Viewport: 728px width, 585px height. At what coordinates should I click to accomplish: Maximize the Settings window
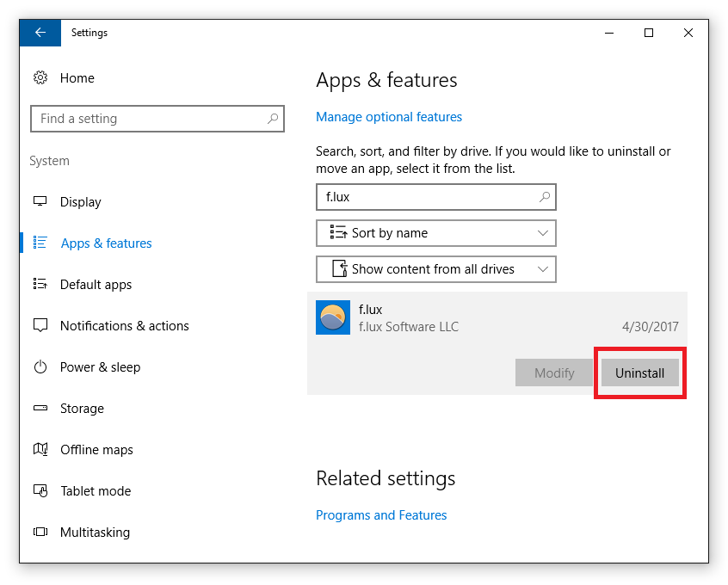[x=649, y=33]
